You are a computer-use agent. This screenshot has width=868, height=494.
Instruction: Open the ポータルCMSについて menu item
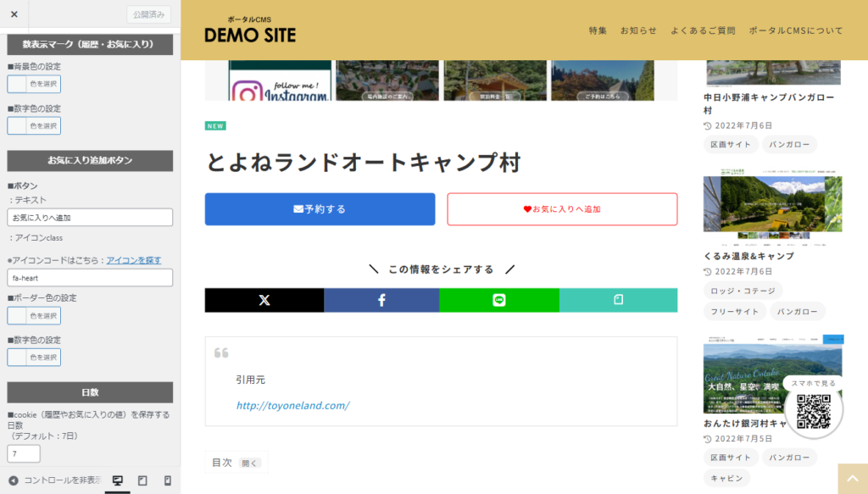tap(796, 31)
